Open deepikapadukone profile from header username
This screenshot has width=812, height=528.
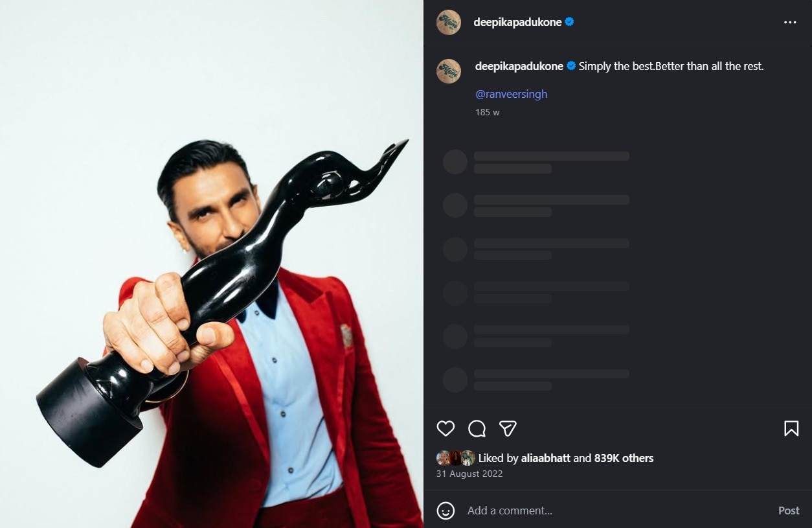pyautogui.click(x=517, y=22)
